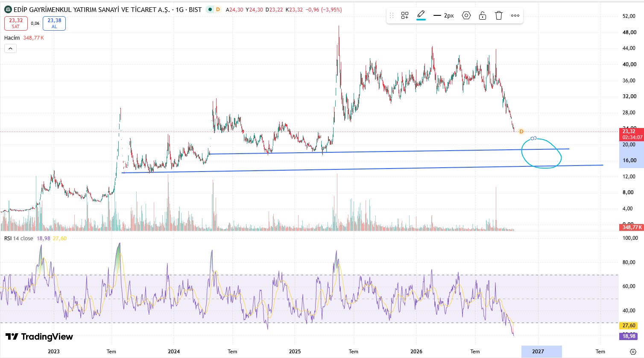Click the 348,77K volume label on axis

pyautogui.click(x=632, y=227)
